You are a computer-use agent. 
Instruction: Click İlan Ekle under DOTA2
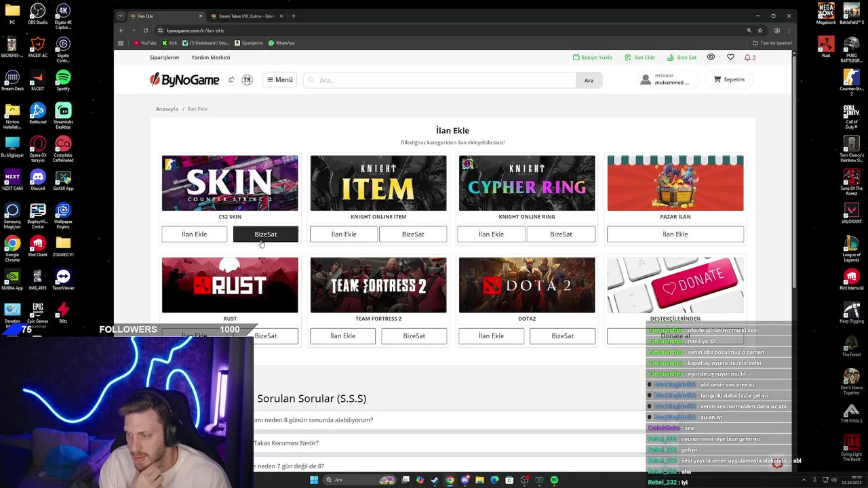coord(491,335)
